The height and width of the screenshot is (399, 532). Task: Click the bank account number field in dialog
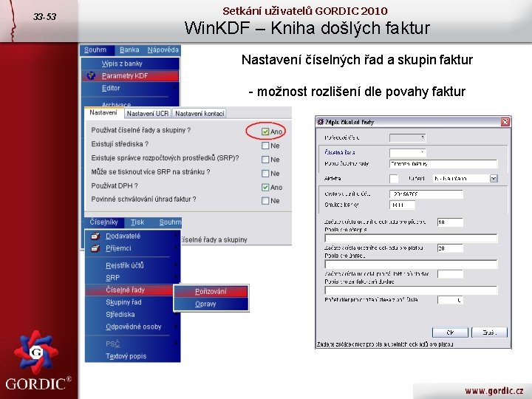point(426,194)
